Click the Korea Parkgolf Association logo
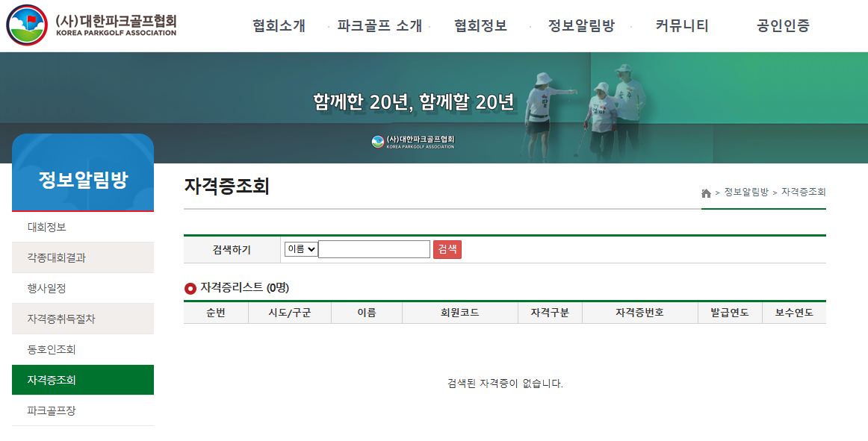This screenshot has width=868, height=441. coord(91,25)
